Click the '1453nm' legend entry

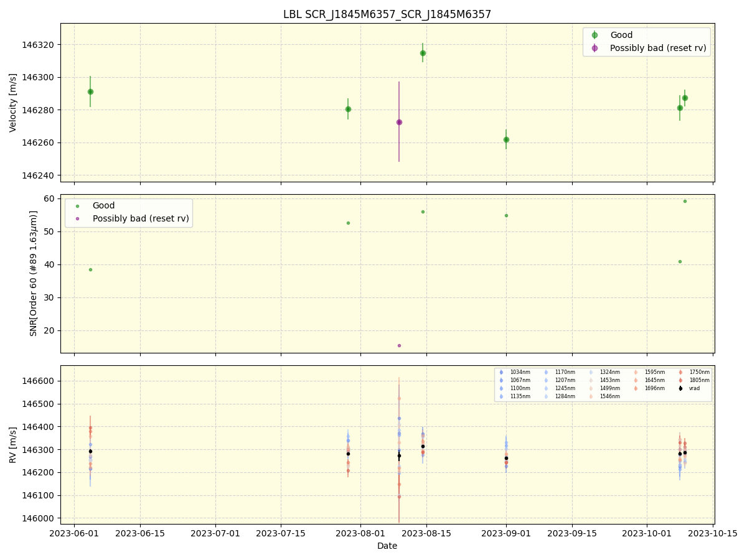click(x=610, y=380)
